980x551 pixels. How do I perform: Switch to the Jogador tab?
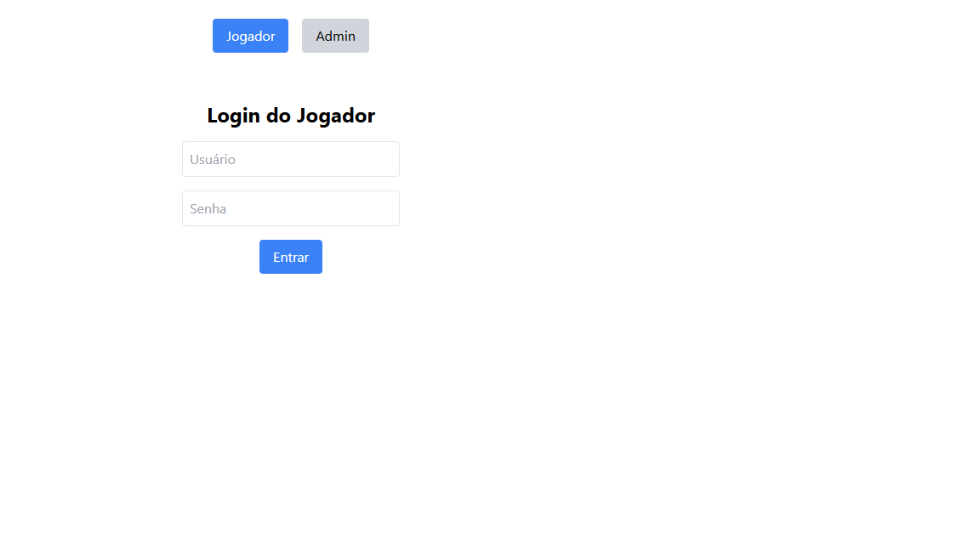point(250,36)
